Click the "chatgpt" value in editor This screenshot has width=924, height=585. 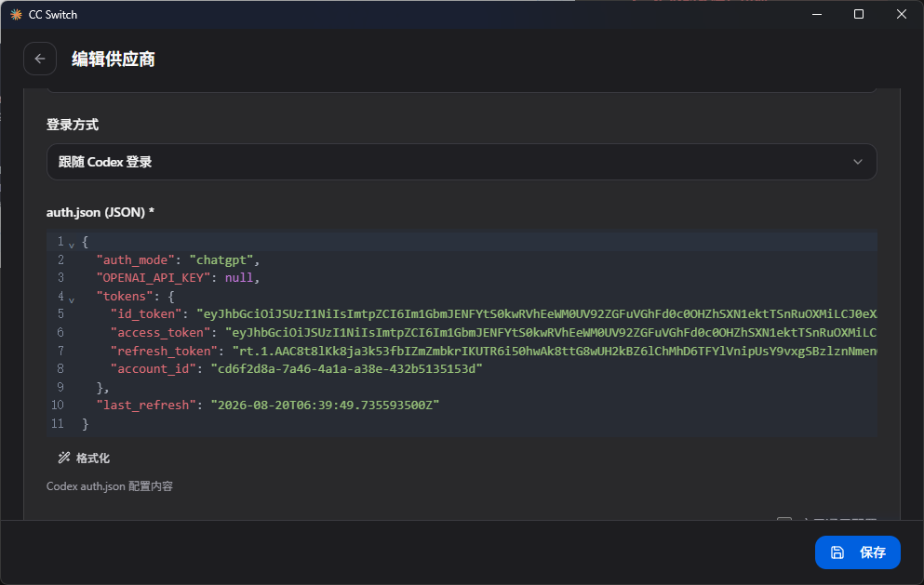click(x=221, y=259)
